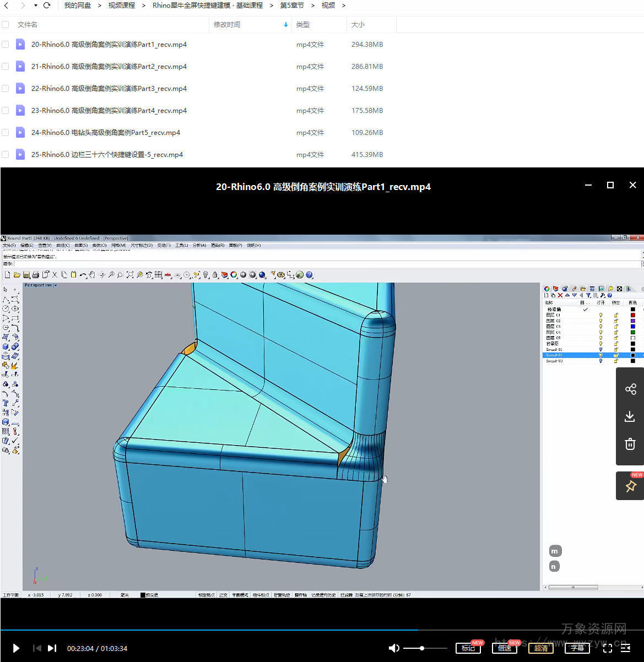Screen dimensions: 644x662
Task: Navigate to 我的网盘 in breadcrumb
Action: tap(77, 6)
